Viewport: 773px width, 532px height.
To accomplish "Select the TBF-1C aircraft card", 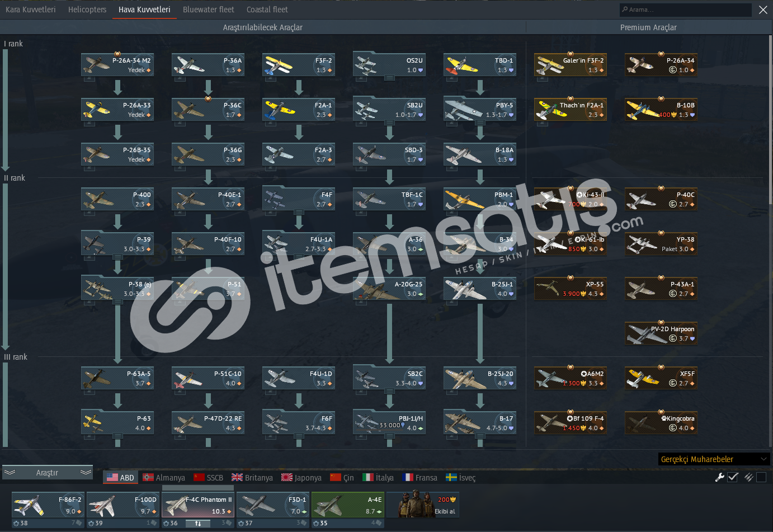I will (x=389, y=199).
